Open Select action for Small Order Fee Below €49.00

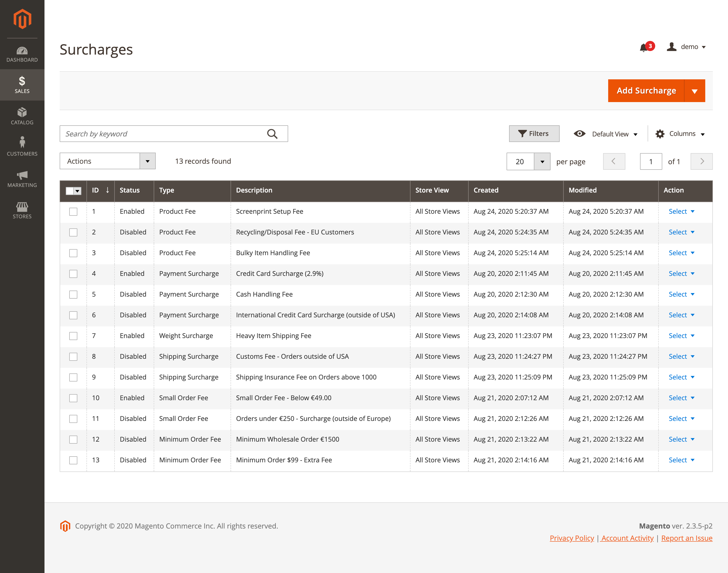pyautogui.click(x=681, y=398)
